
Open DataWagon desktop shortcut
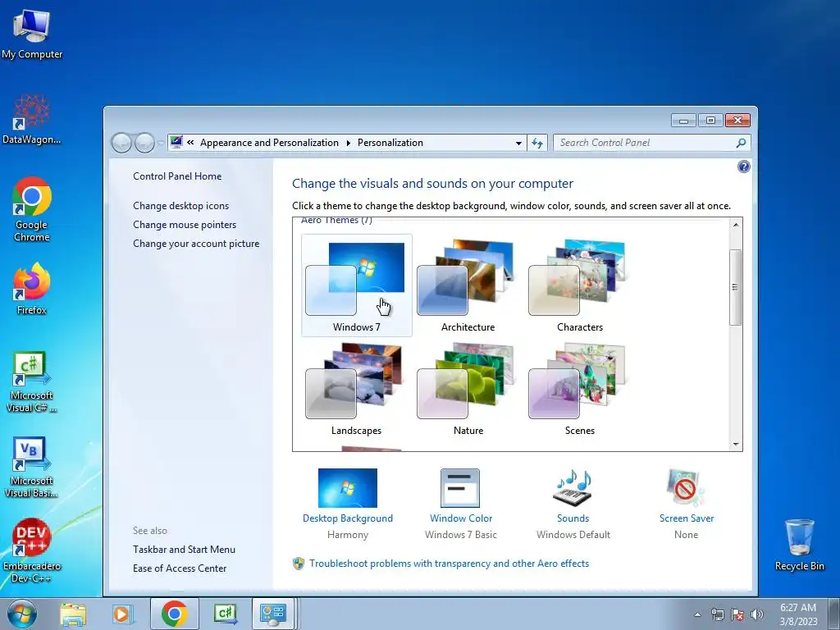point(32,119)
